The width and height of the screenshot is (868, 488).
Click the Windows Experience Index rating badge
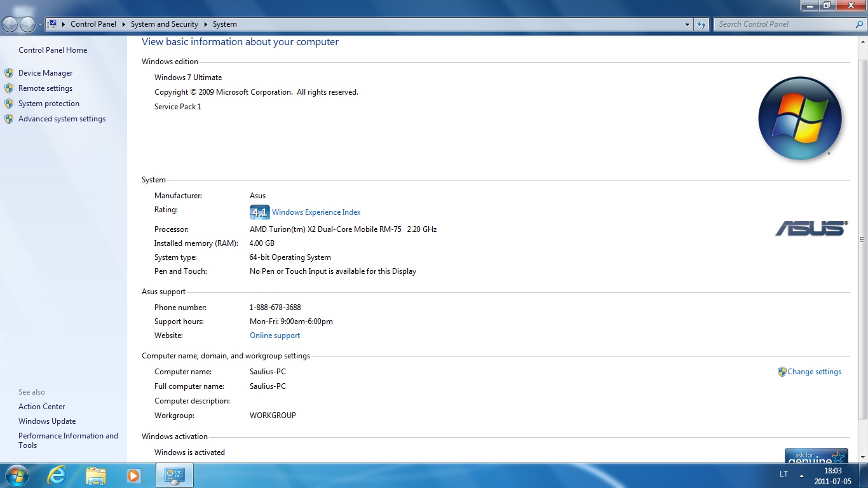pos(259,212)
